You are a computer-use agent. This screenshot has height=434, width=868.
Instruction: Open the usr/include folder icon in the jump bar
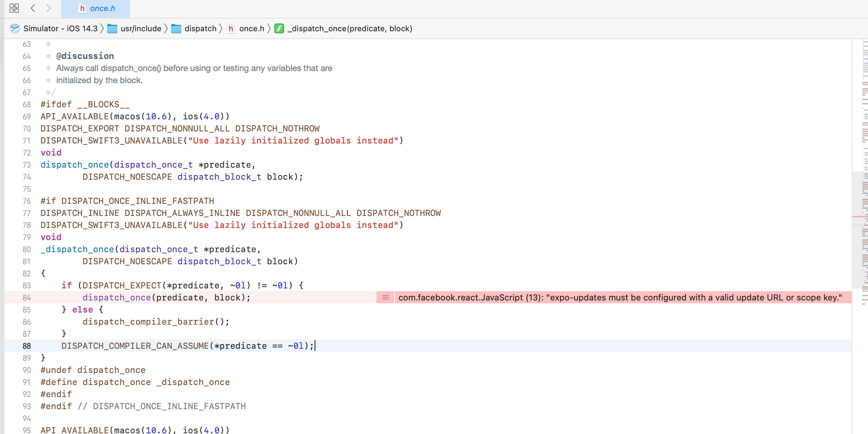pos(112,29)
